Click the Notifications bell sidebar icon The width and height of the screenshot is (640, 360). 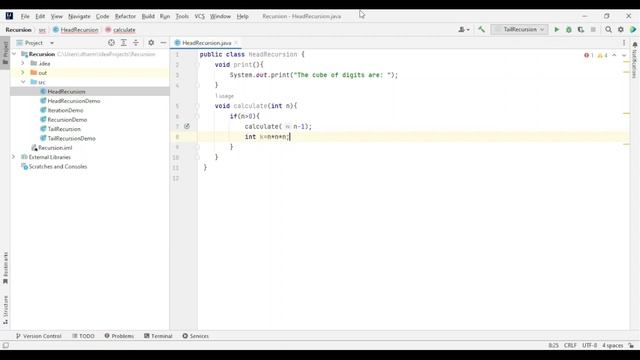(635, 44)
